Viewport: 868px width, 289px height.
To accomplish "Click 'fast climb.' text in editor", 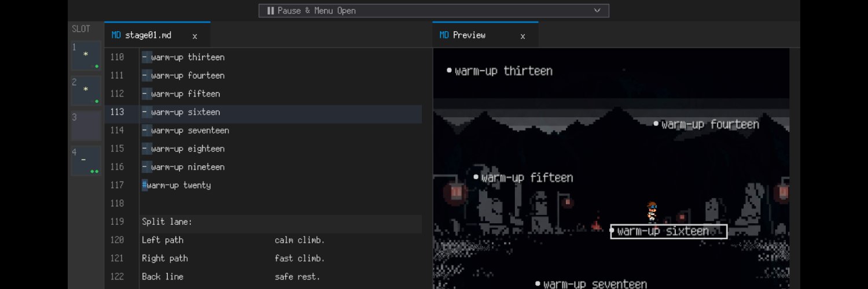I will [300, 258].
